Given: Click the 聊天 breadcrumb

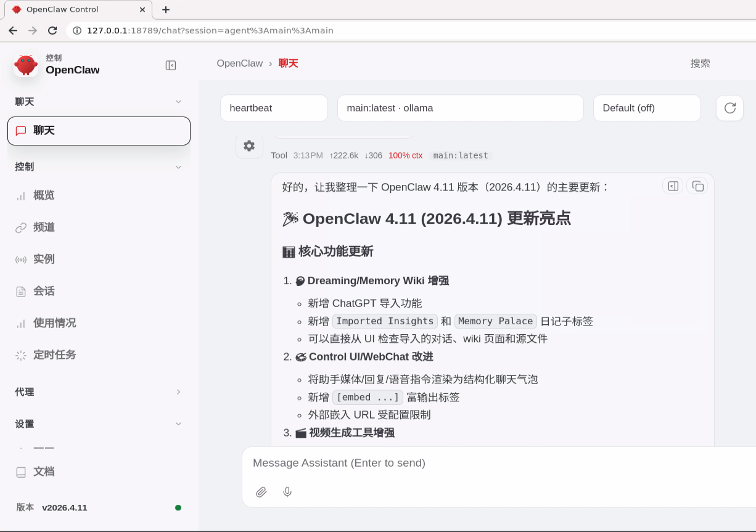Looking at the screenshot, I should tap(288, 63).
